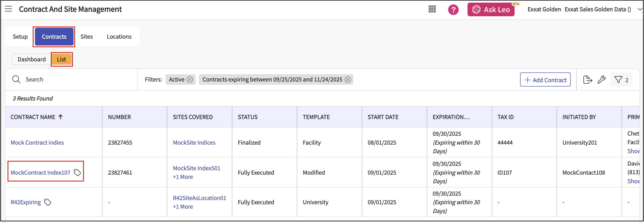Switch to the Dashboard view
This screenshot has height=223, width=644.
coord(32,59)
